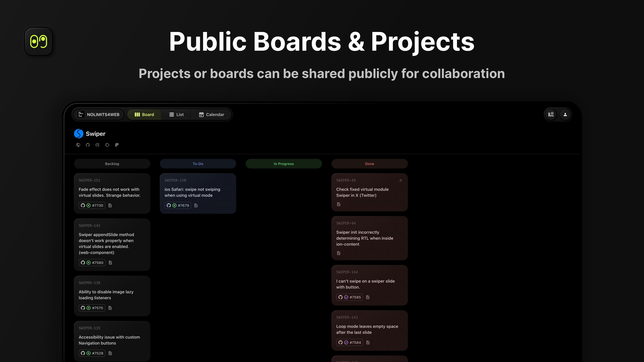Screen dimensions: 644x362
Task: Click the SWIPER-150 task ID
Action: [175, 180]
